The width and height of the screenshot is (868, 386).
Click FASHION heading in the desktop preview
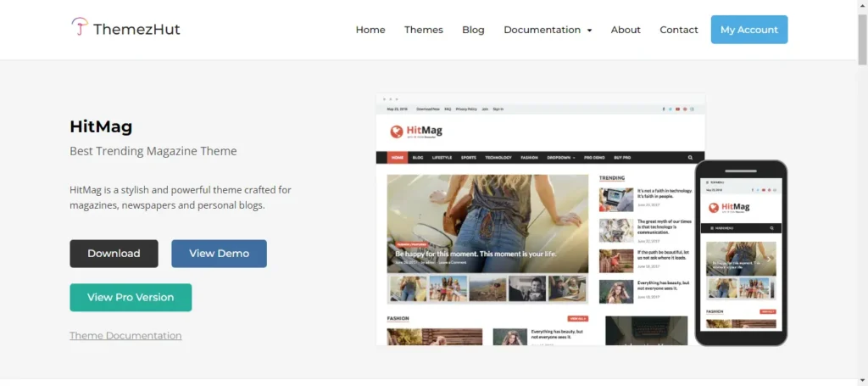click(398, 318)
